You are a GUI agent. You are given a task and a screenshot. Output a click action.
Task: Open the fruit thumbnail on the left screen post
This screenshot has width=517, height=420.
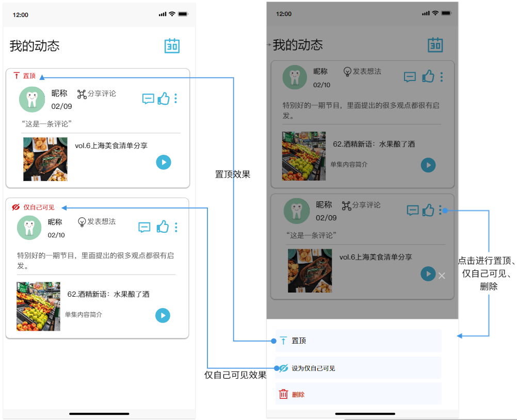38,306
